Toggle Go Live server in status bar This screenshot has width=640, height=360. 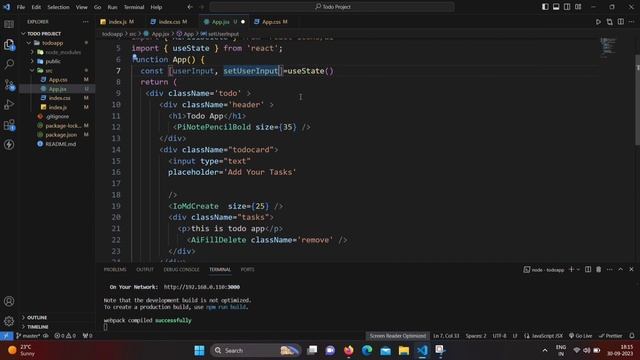pos(580,336)
